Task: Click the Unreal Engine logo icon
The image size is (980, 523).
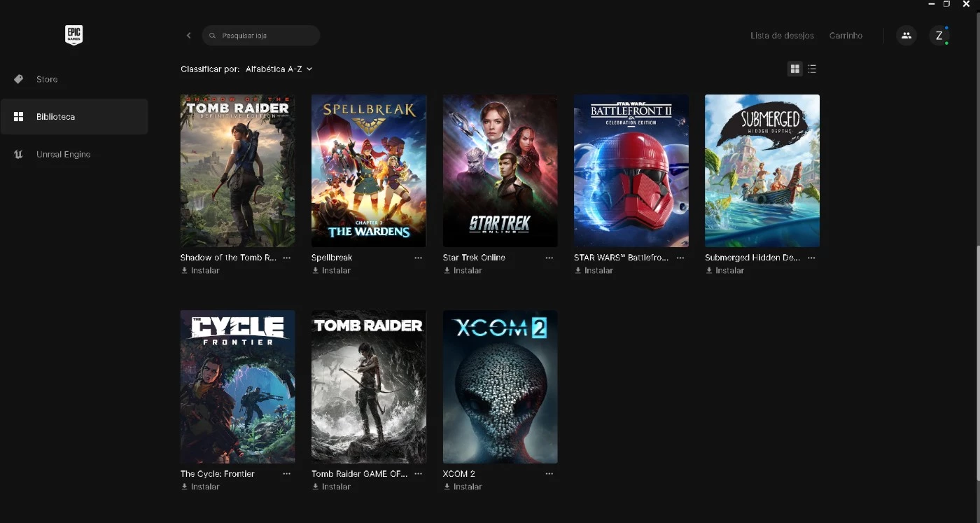Action: 19,154
